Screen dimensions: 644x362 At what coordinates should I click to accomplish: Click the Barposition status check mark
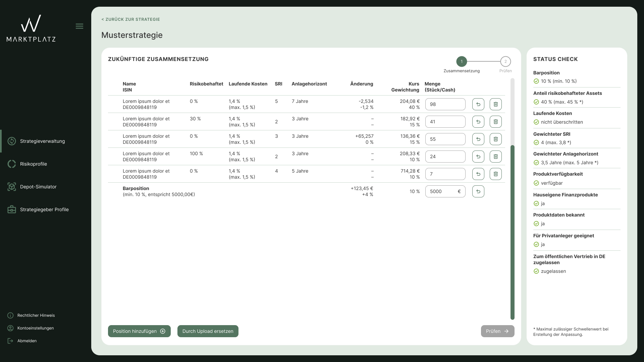point(536,81)
